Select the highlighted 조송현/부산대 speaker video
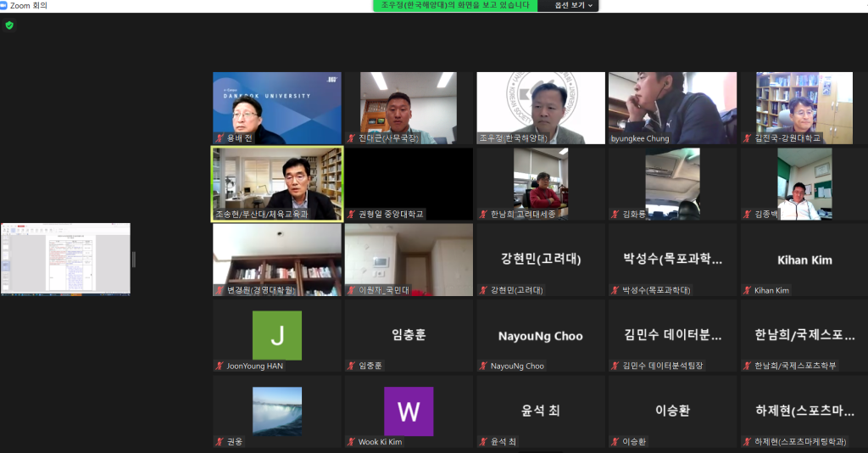Image resolution: width=868 pixels, height=453 pixels. pos(276,184)
